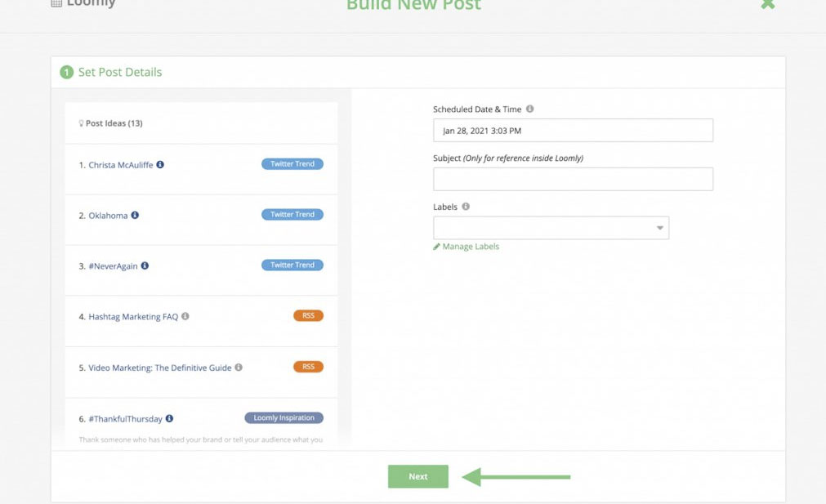The height and width of the screenshot is (504, 826).
Task: Select Hashtag Marketing FAQ idea
Action: click(133, 316)
